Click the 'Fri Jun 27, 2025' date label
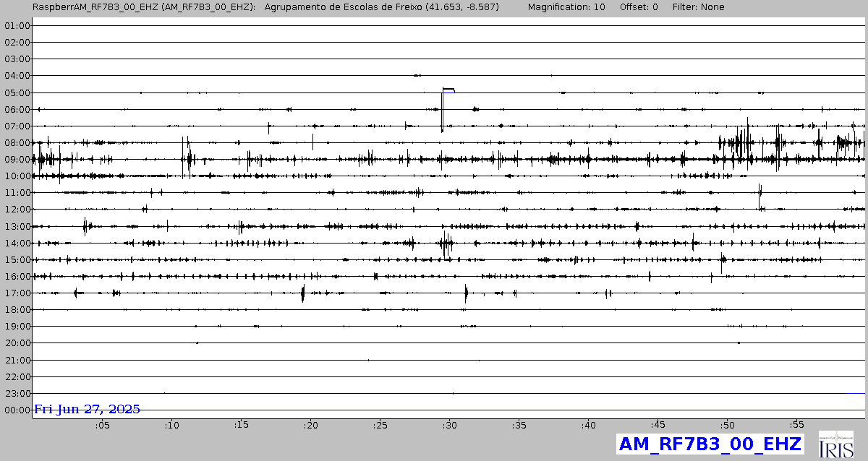868x461 pixels. [88, 409]
